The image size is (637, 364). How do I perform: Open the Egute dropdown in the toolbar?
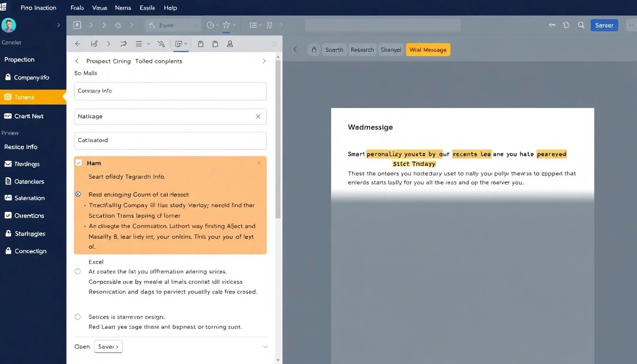click(x=173, y=26)
